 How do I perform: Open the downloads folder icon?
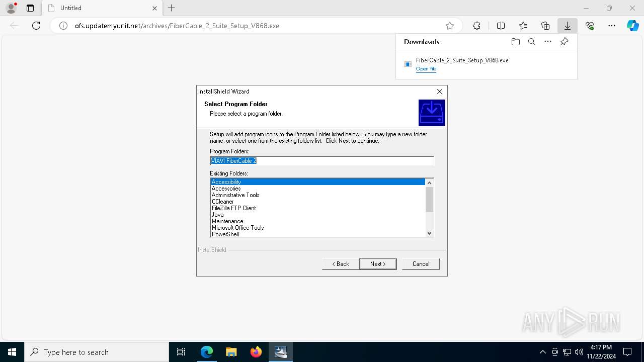(515, 42)
